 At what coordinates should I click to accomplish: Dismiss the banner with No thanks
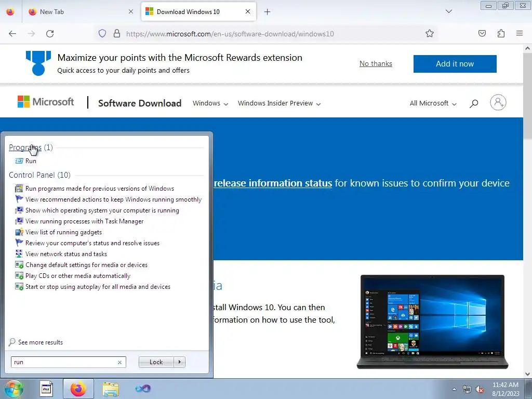pos(376,64)
